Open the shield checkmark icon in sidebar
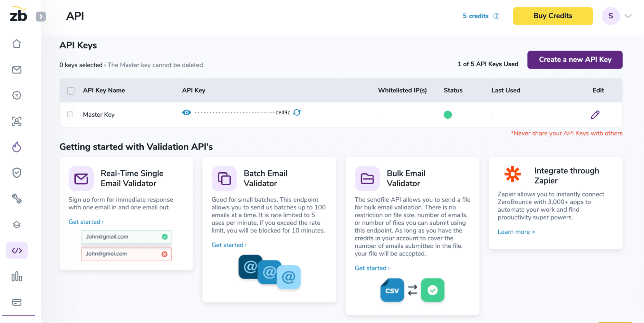 pyautogui.click(x=17, y=173)
